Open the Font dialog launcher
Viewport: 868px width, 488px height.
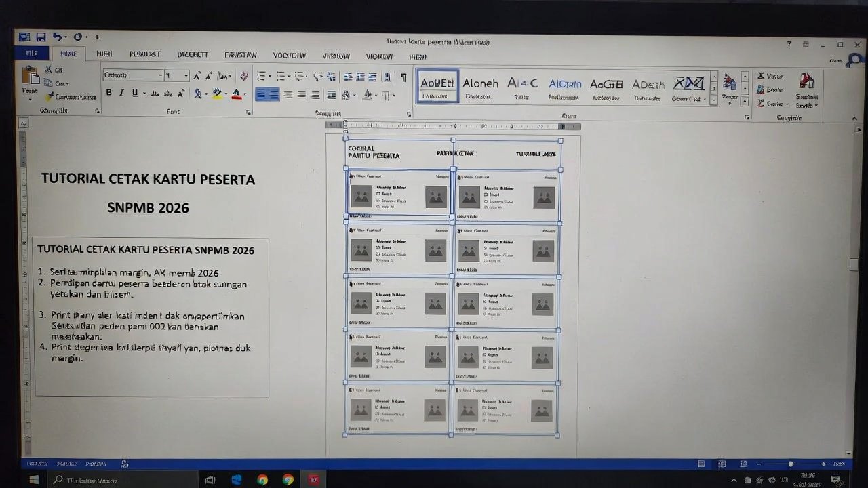[248, 113]
